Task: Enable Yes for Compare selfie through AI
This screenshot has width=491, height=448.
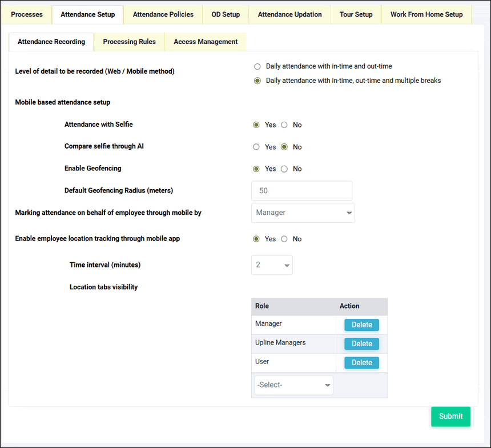Action: point(257,147)
